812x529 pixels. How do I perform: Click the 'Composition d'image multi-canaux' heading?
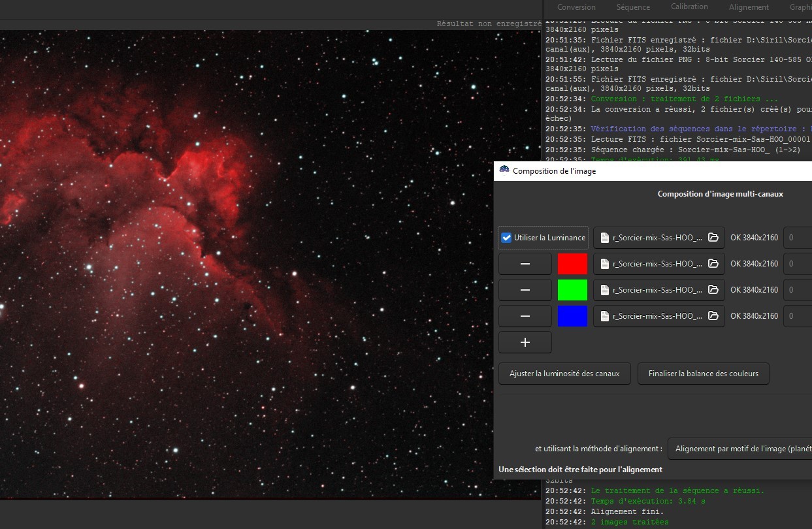click(x=720, y=194)
